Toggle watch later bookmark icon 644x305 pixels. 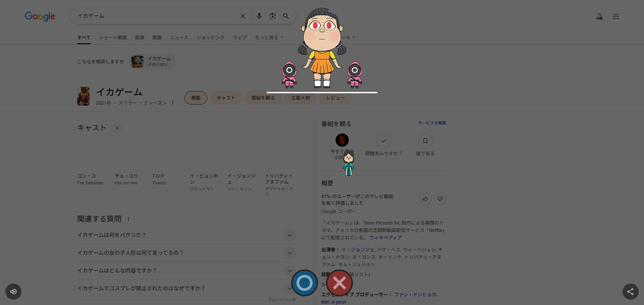tap(425, 141)
